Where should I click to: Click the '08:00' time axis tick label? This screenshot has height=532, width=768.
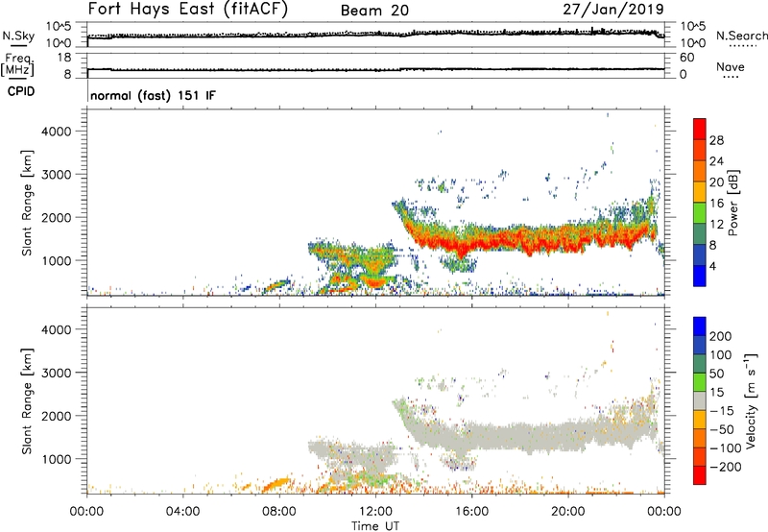[x=279, y=512]
